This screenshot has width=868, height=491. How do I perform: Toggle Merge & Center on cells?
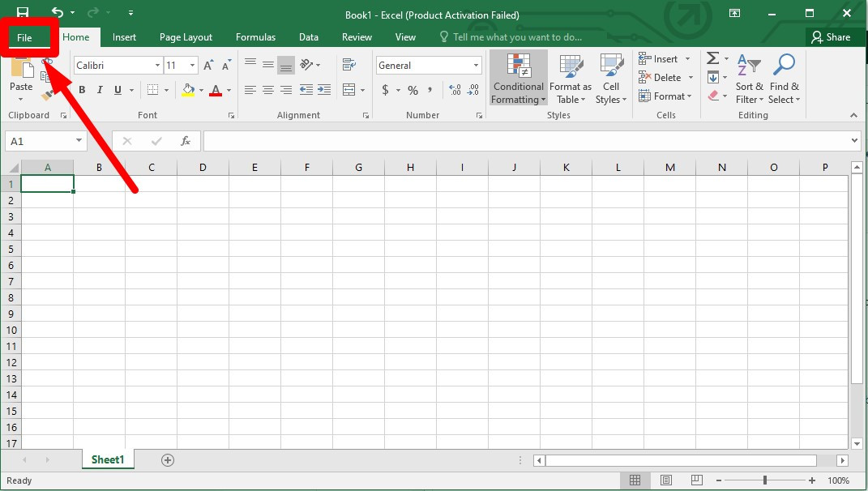(348, 91)
